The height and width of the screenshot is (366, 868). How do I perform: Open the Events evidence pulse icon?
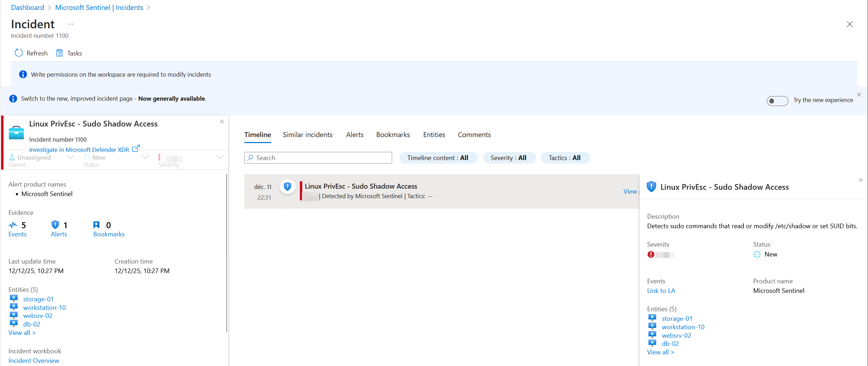tap(13, 225)
